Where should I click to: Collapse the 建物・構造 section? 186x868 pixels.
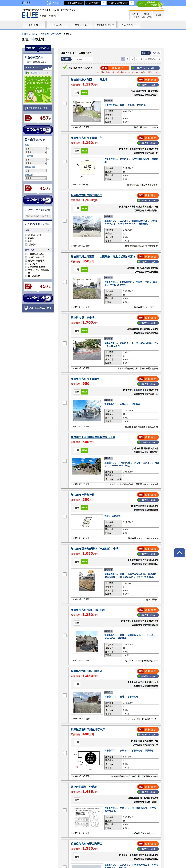coord(38,250)
